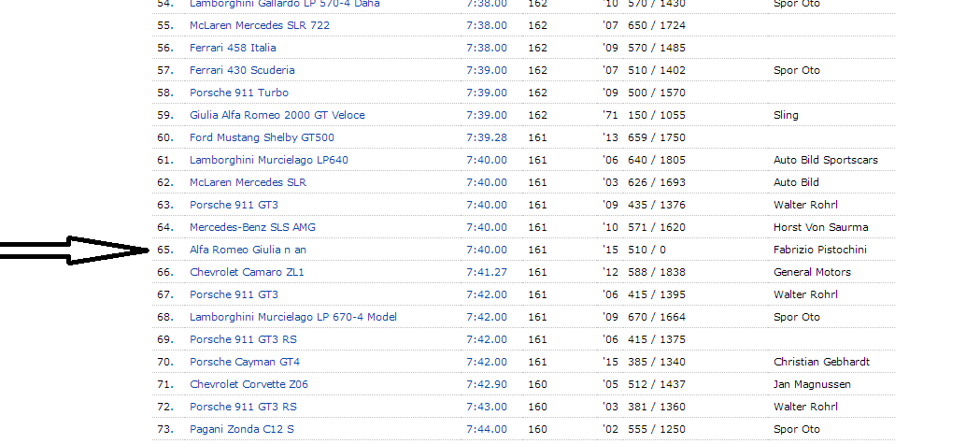Click the 7:41.27 lap time link
Image resolution: width=980 pixels, height=444 pixels.
click(486, 273)
